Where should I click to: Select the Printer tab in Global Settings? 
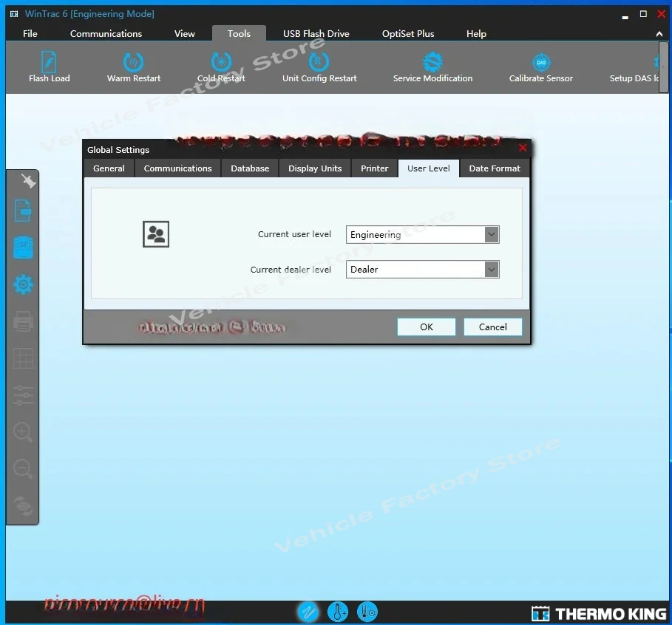375,168
